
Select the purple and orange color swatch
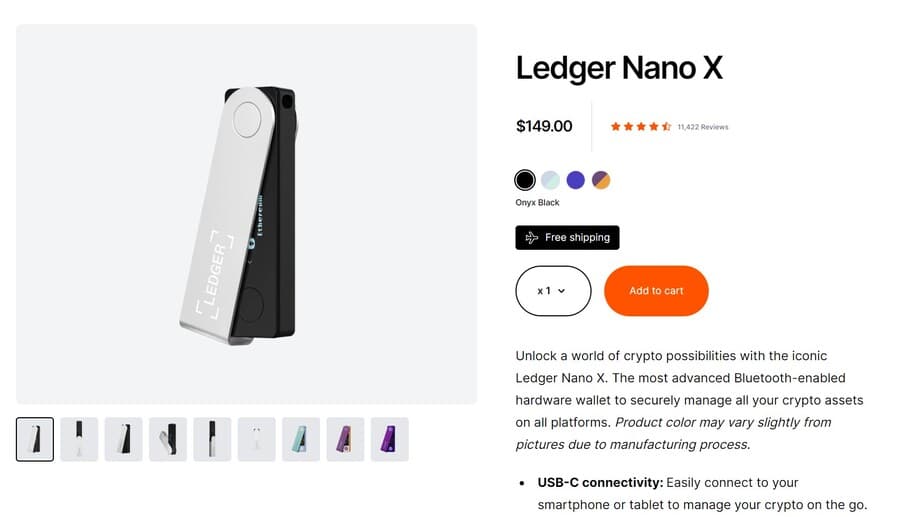click(x=600, y=180)
